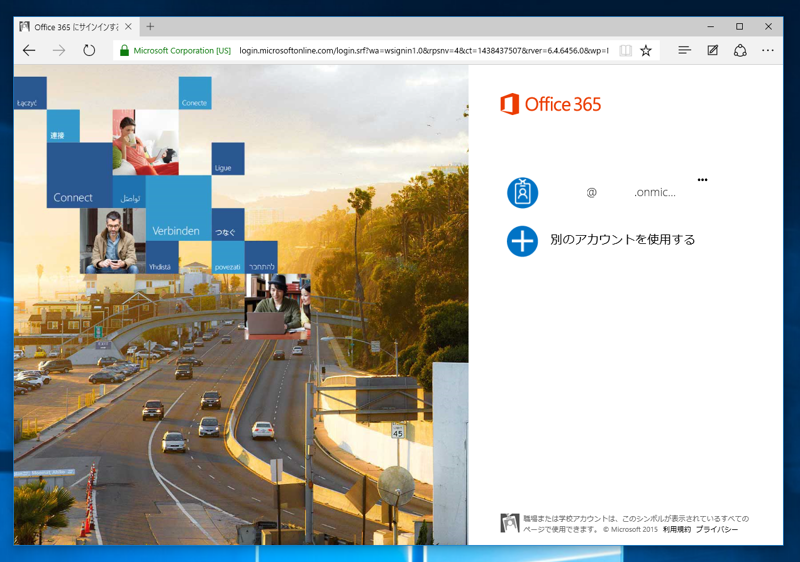Make a Web Note pencil icon
Image resolution: width=800 pixels, height=562 pixels.
(x=712, y=50)
